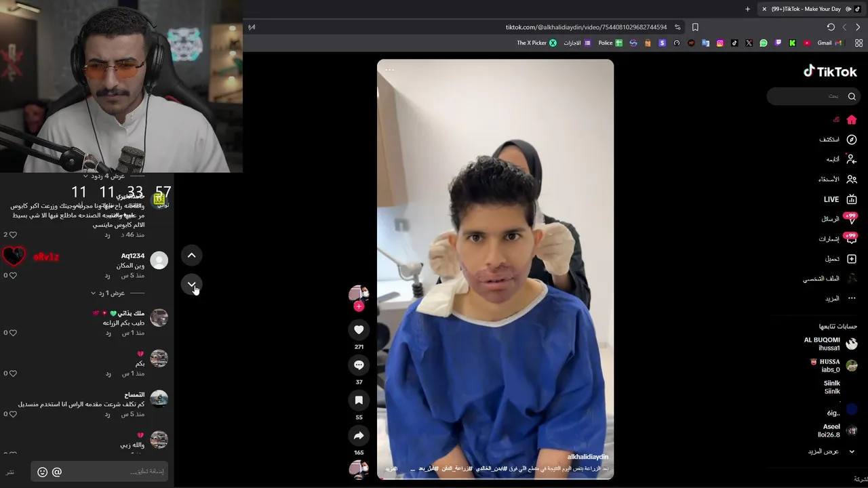Select the TikTok - Make Your Day tab
The width and height of the screenshot is (868, 488).
pos(810,9)
